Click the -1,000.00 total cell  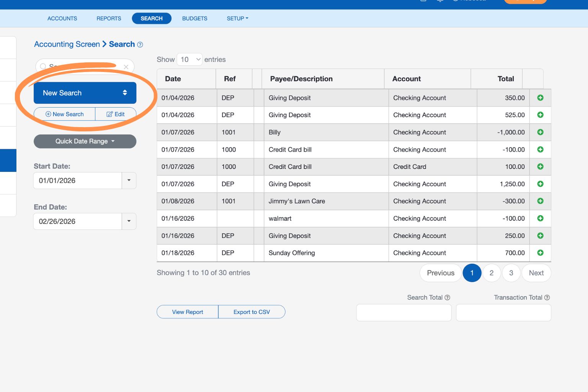point(503,132)
